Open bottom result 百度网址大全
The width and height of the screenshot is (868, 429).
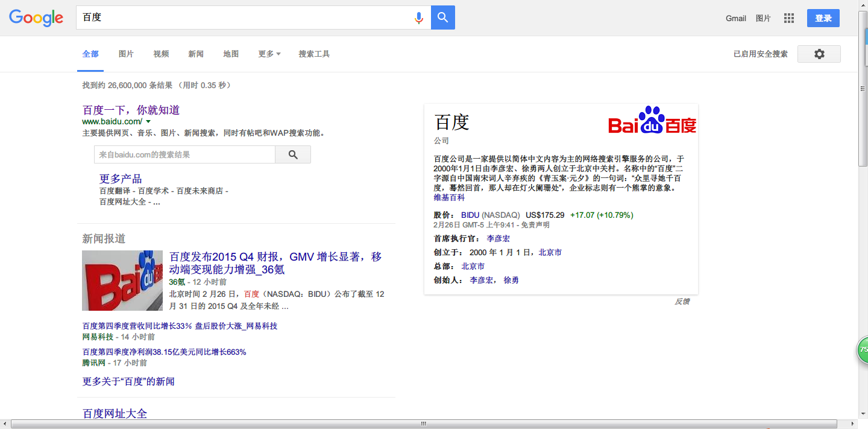click(115, 413)
